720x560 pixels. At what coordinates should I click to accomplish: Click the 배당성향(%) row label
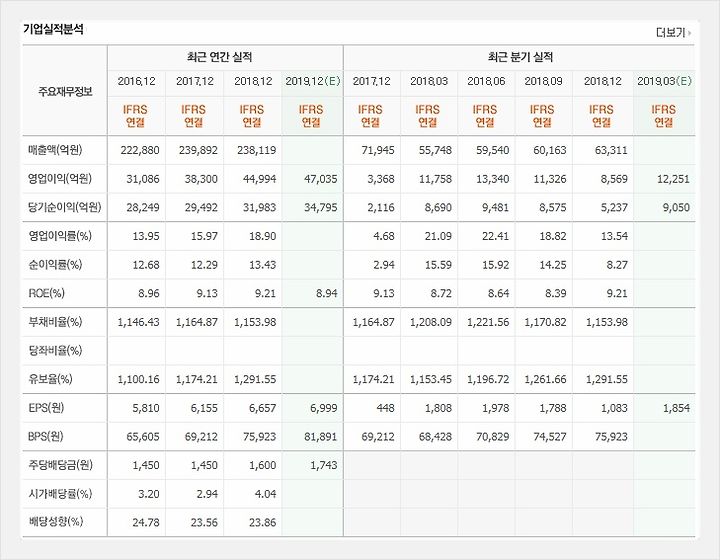pos(56,521)
